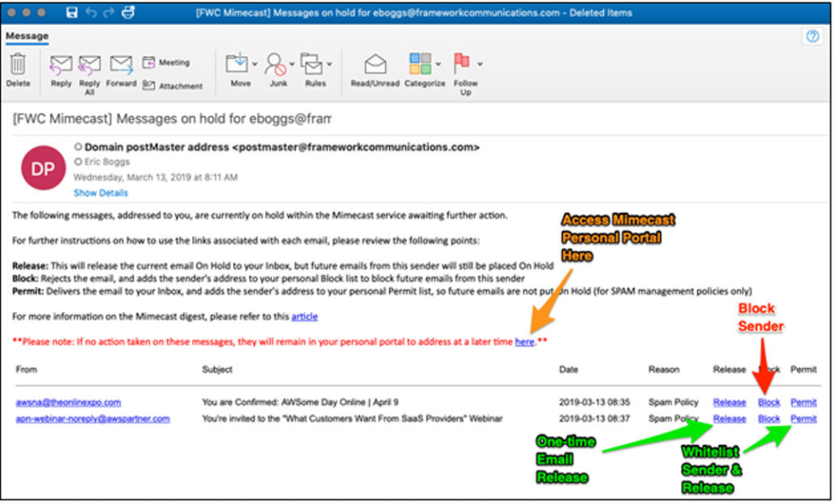Image resolution: width=835 pixels, height=504 pixels.
Task: Open the Move dropdown arrow
Action: 255,64
